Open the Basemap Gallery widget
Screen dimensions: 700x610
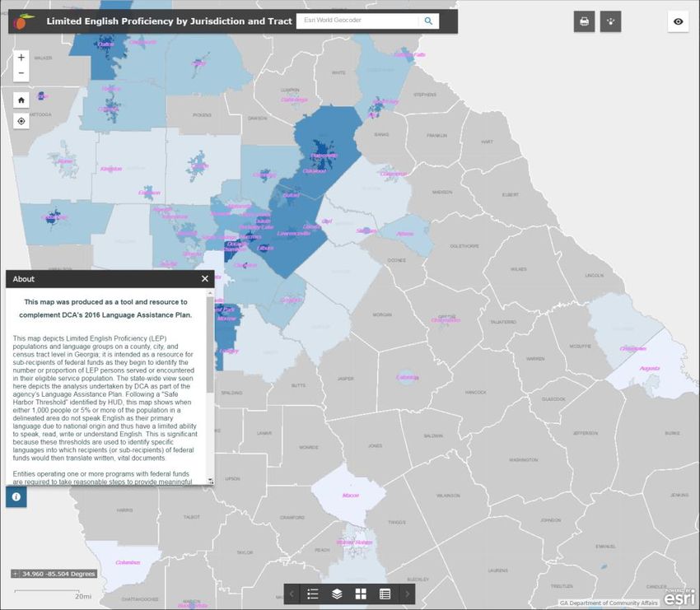tap(361, 594)
